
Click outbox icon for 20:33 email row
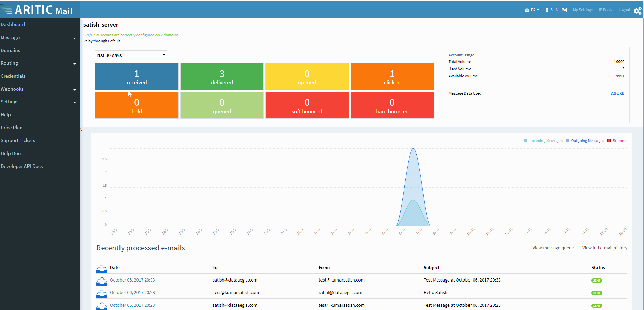102,281
